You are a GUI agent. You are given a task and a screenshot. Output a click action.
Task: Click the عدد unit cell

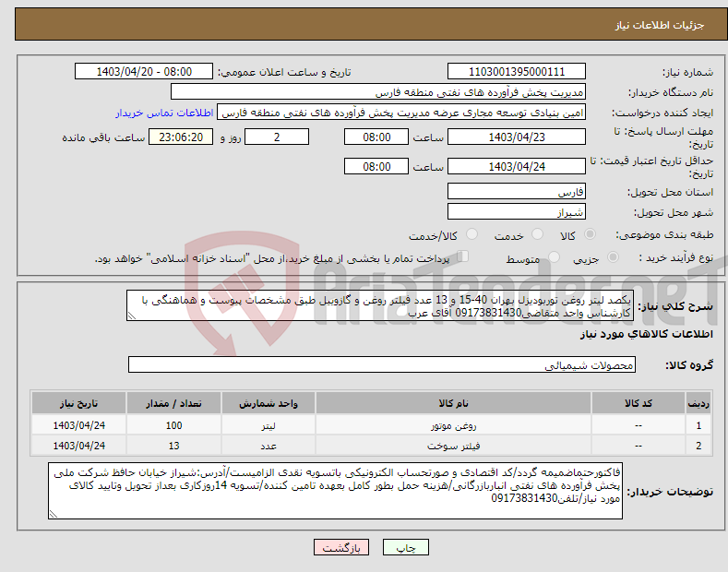point(269,446)
